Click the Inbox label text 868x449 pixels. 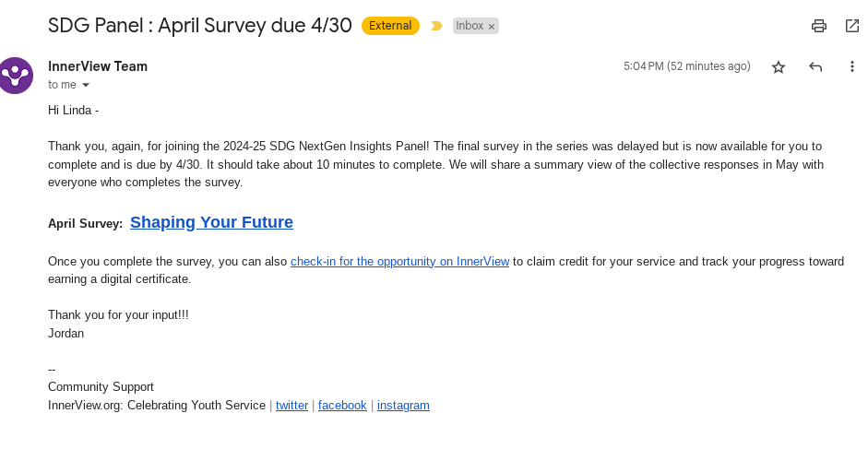click(470, 26)
